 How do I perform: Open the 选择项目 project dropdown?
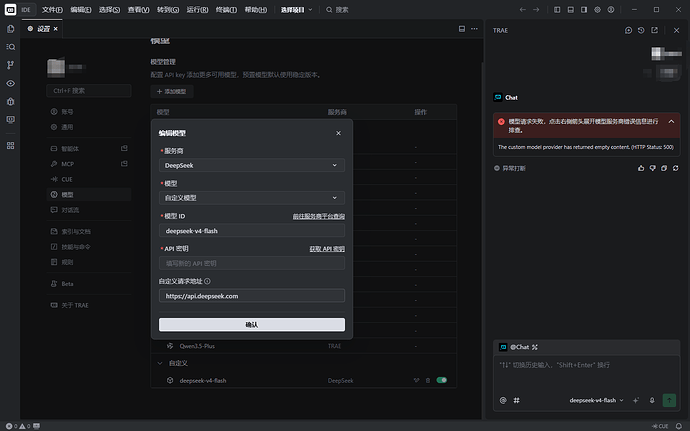296,10
